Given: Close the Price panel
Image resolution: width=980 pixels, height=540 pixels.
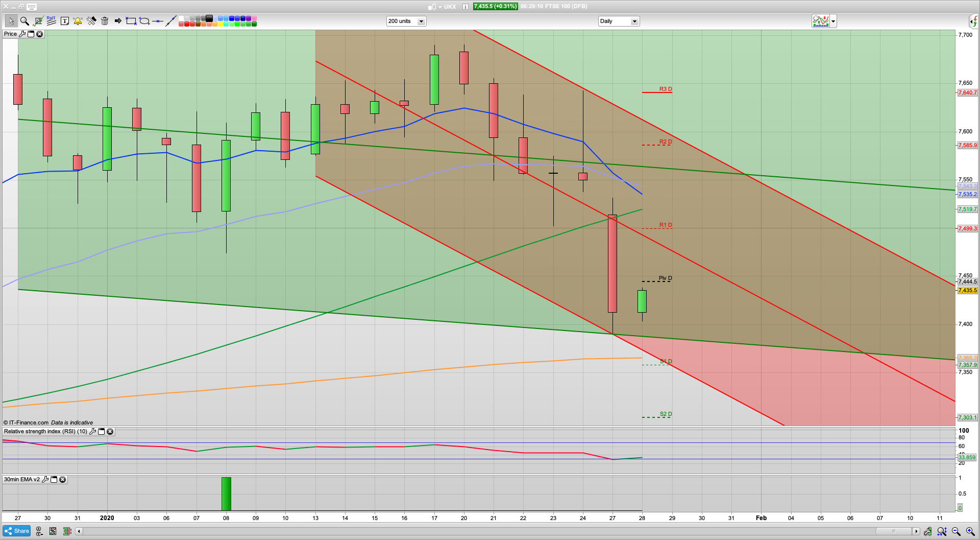Looking at the screenshot, I should 39,34.
